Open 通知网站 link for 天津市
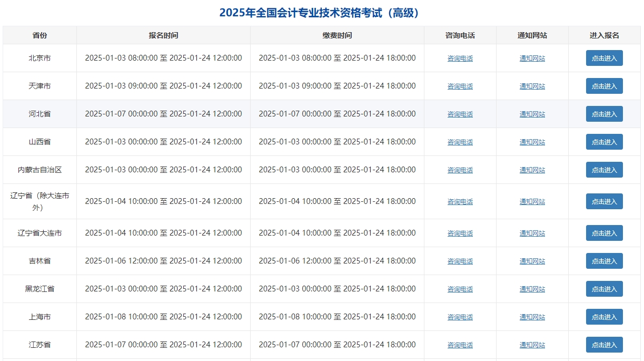Viewport: 644px width, 361px height. click(532, 86)
